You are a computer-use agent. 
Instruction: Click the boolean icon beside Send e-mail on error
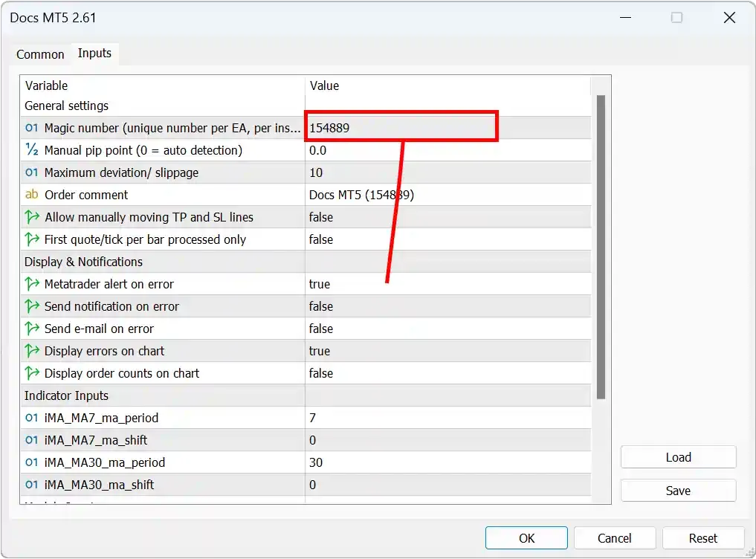31,329
